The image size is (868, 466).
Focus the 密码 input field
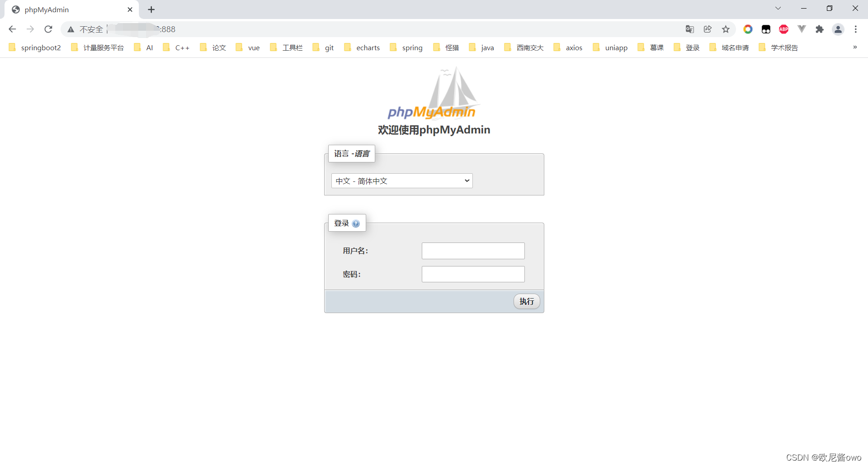tap(473, 274)
